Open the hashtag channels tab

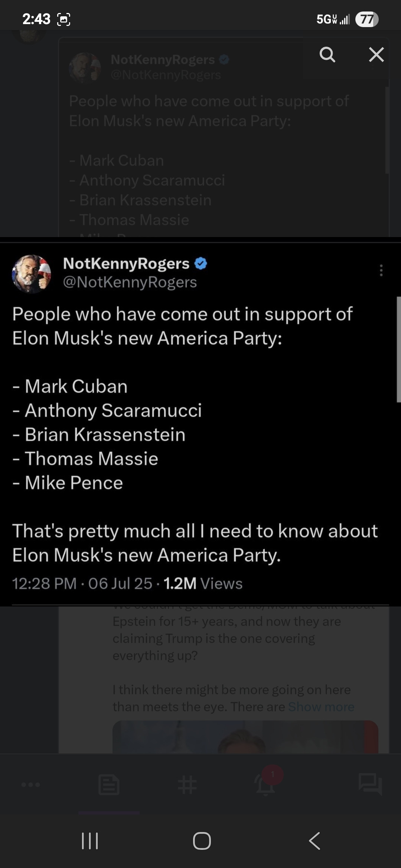click(187, 785)
